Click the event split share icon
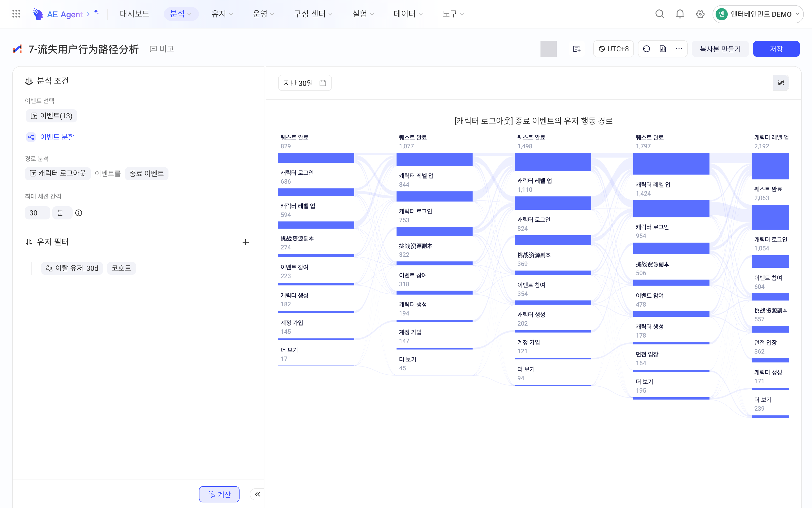This screenshot has height=508, width=812. click(x=31, y=137)
